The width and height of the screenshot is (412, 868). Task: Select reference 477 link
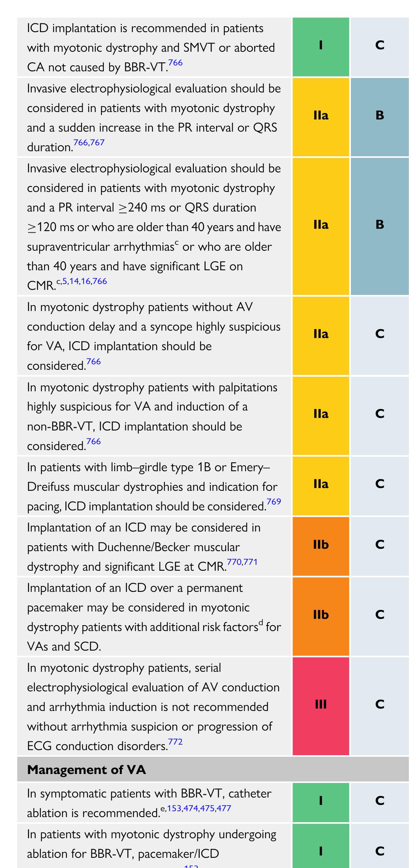224,808
